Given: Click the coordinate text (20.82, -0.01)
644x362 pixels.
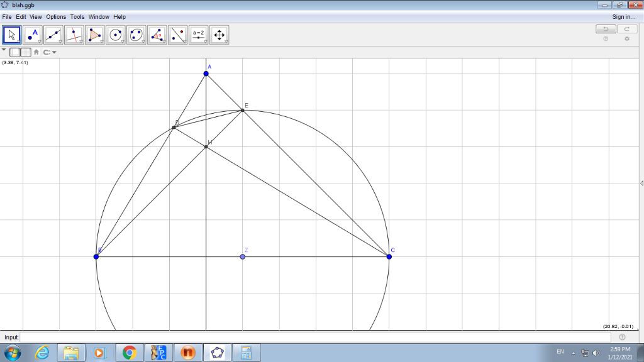Looking at the screenshot, I should (618, 326).
